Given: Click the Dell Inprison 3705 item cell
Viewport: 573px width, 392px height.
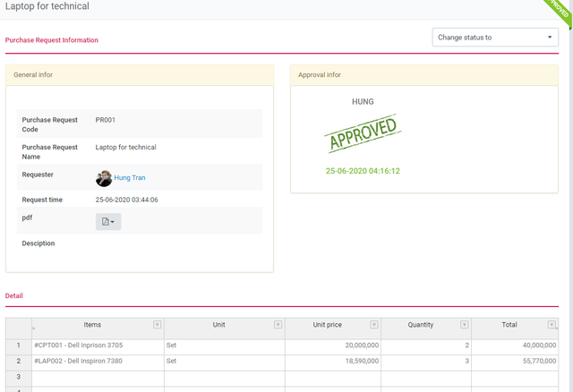Looking at the screenshot, I should coord(98,345).
